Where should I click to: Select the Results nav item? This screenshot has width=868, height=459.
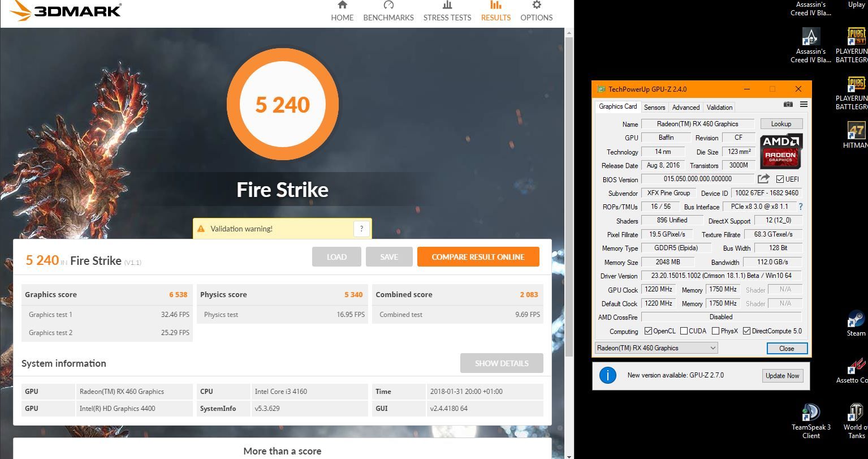[496, 11]
